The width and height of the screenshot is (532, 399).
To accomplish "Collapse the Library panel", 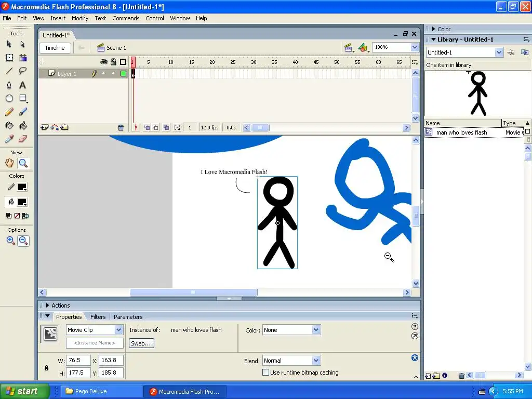I will 433,39.
